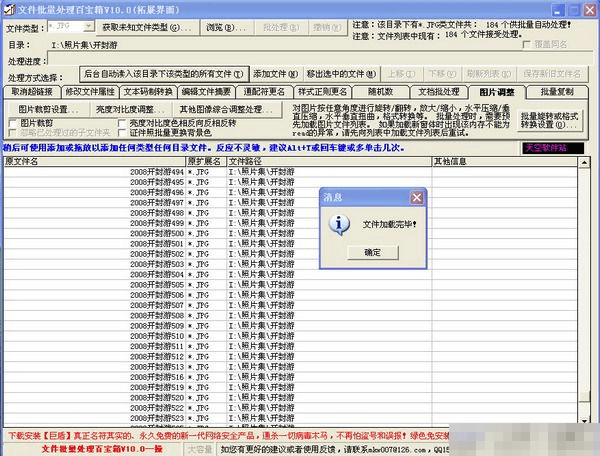This screenshot has height=456, width=600.
Task: Click the 获取未知文件类型 button
Action: coord(147,26)
